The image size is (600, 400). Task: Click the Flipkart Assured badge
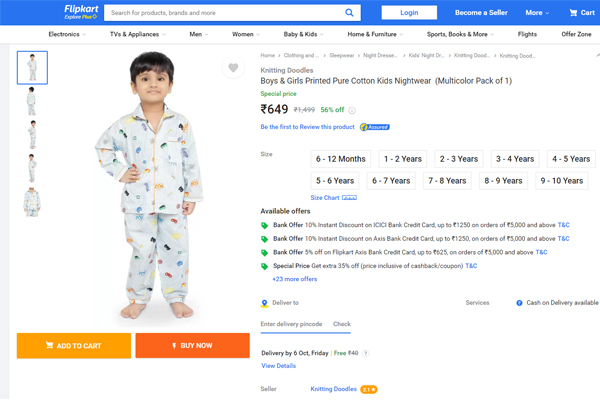[375, 127]
